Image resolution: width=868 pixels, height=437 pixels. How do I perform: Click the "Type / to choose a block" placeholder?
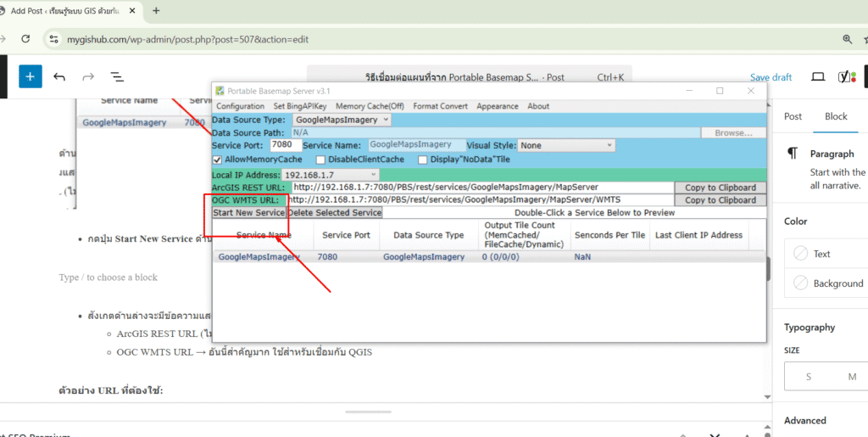coord(108,277)
